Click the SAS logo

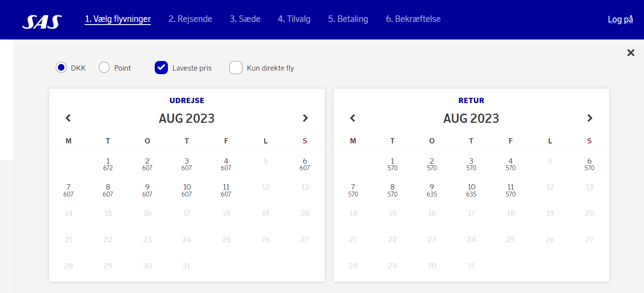click(x=42, y=21)
